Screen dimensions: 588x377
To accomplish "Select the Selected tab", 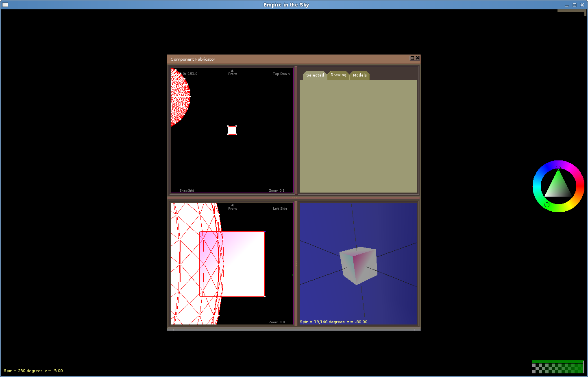I will point(315,75).
